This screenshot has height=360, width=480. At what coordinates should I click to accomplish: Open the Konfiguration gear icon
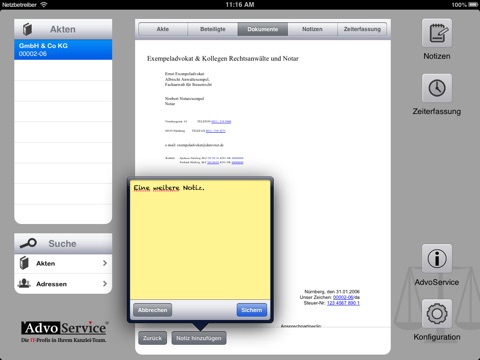pyautogui.click(x=437, y=314)
